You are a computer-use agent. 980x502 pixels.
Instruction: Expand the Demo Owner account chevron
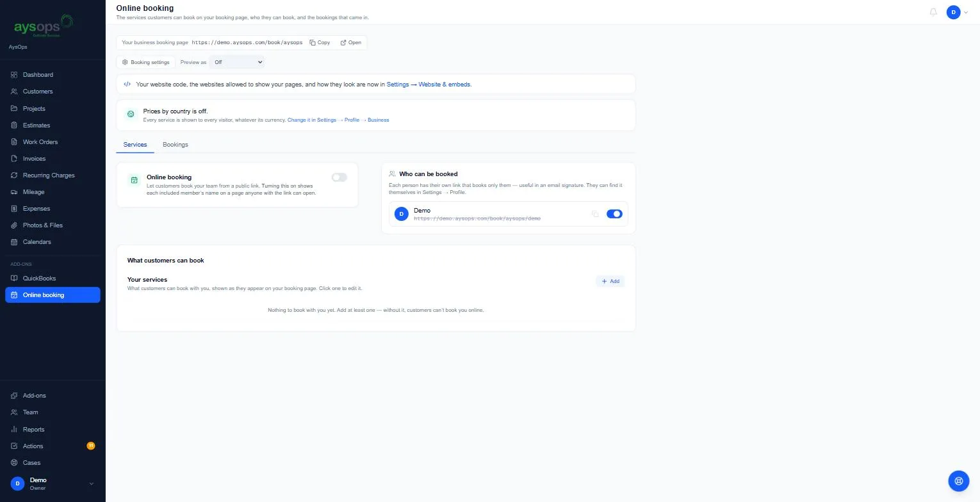tap(91, 483)
